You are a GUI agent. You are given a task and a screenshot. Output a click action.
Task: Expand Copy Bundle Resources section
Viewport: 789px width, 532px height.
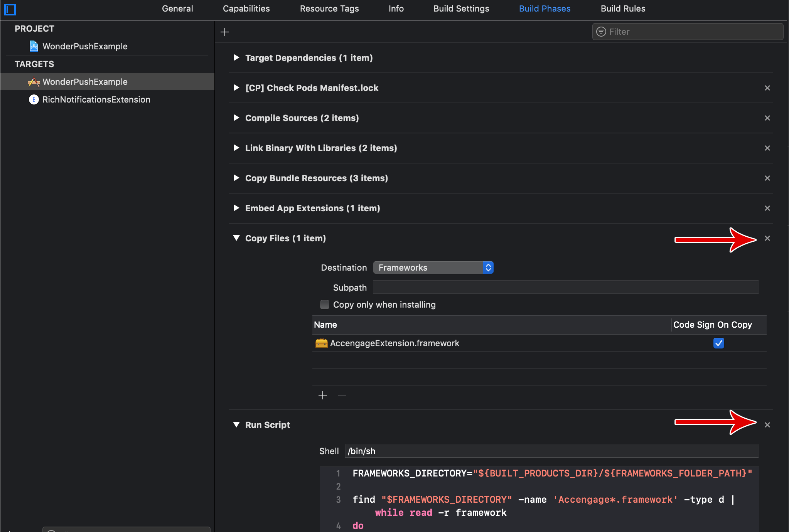click(236, 178)
